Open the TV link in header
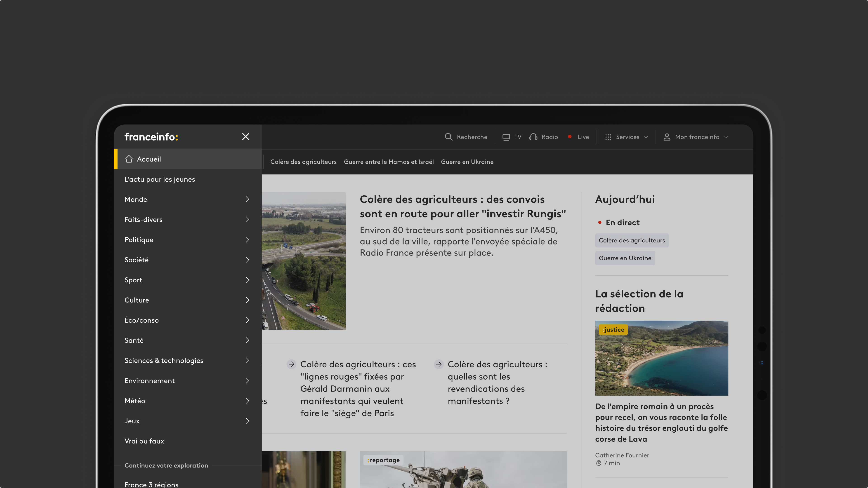This screenshot has width=868, height=488. [512, 137]
